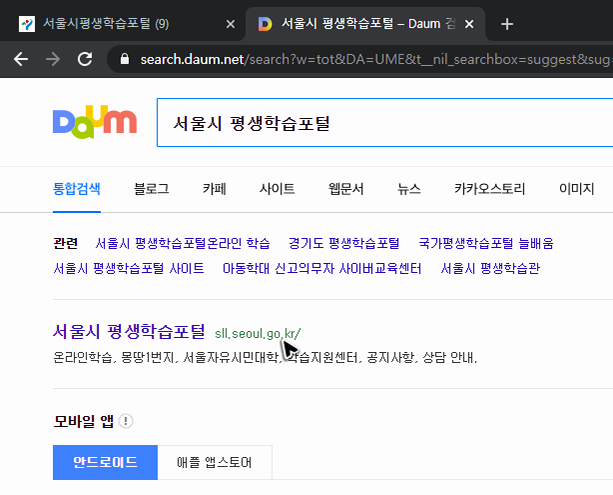
Task: Select the 애플 앱스토어 app tab
Action: 215,463
